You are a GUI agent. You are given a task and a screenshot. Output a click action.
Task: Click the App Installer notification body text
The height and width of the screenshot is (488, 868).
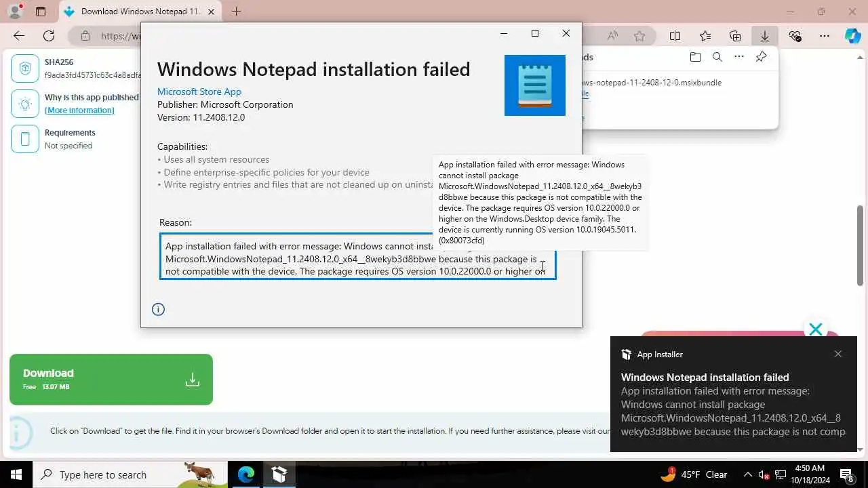tap(734, 411)
